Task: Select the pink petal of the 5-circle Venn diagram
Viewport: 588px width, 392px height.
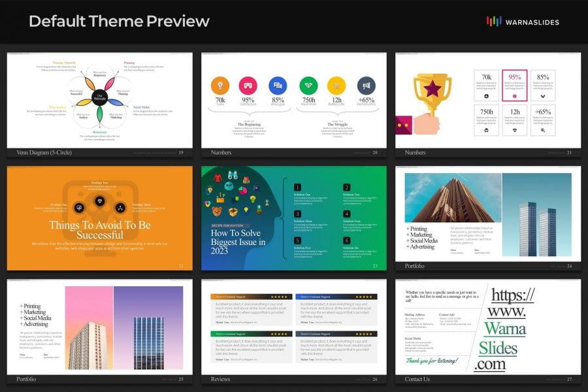Action: tap(109, 83)
